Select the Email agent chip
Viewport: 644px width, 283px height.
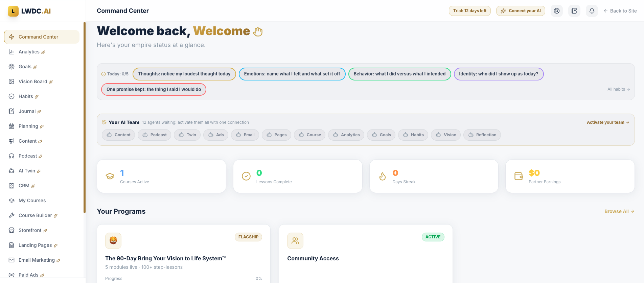(245, 135)
